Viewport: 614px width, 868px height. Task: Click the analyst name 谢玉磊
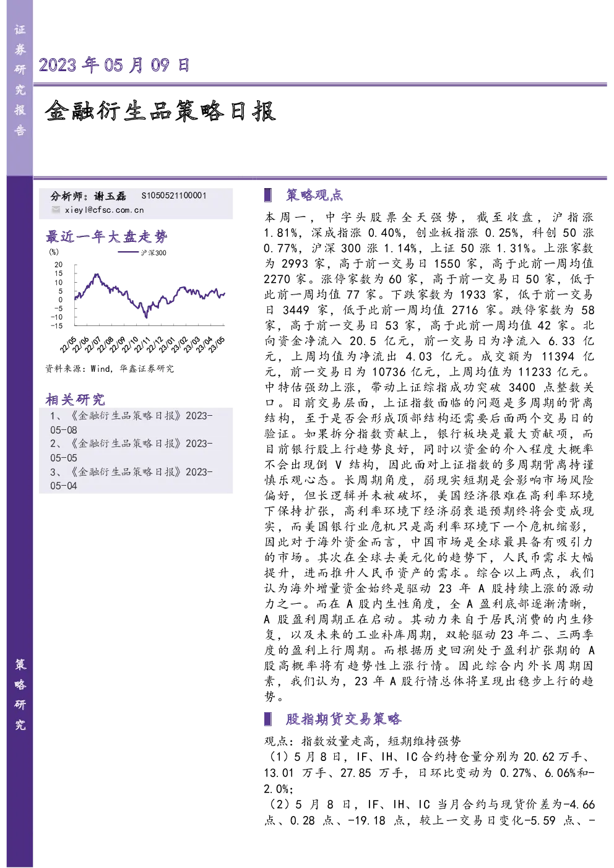pos(110,196)
